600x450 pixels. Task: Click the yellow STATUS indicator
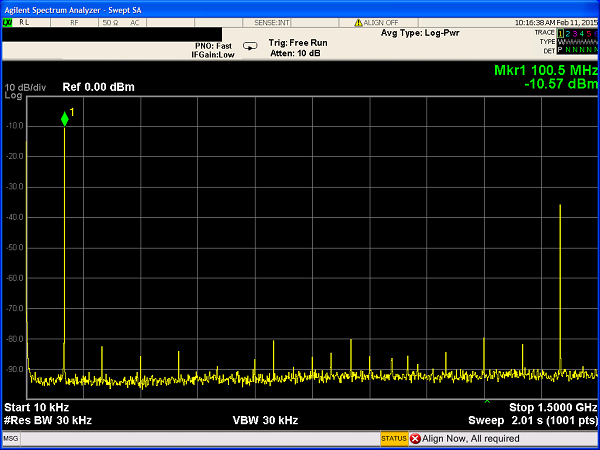coord(393,439)
